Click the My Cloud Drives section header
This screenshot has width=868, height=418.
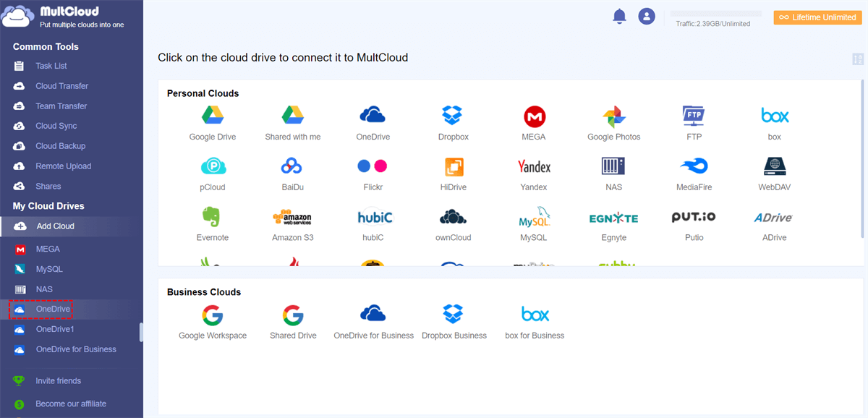click(48, 206)
